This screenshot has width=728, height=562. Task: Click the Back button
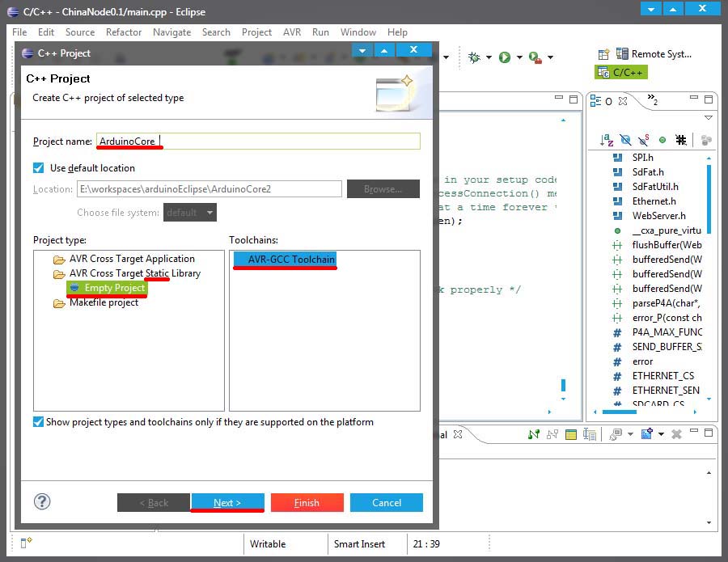pyautogui.click(x=154, y=503)
